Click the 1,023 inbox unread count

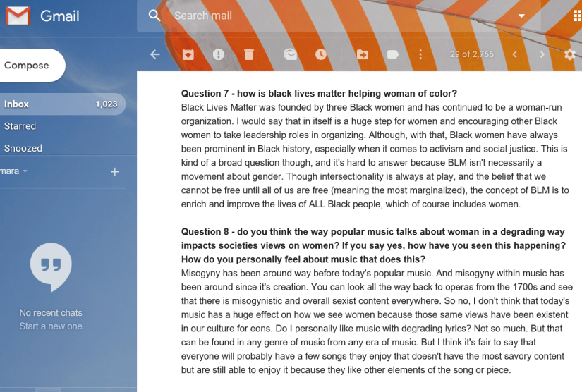pos(107,104)
